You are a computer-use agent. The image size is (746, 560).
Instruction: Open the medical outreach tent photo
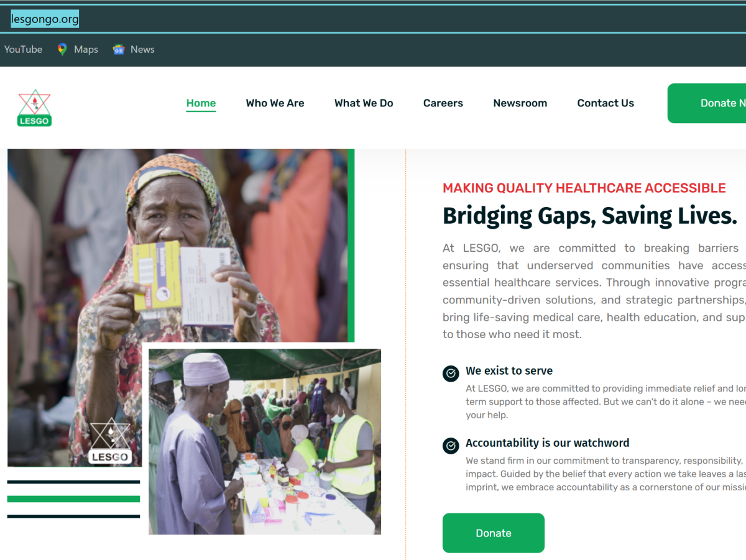pos(265,441)
